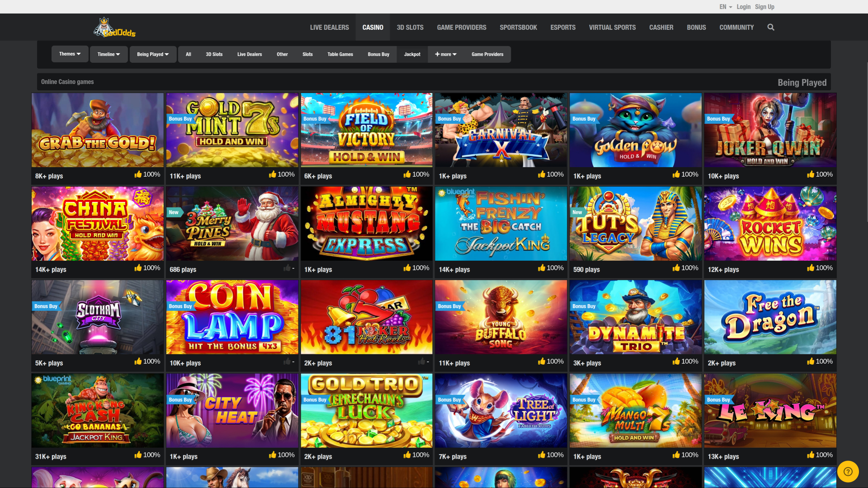Open the EN language selector
Image resolution: width=868 pixels, height=488 pixels.
pos(724,7)
